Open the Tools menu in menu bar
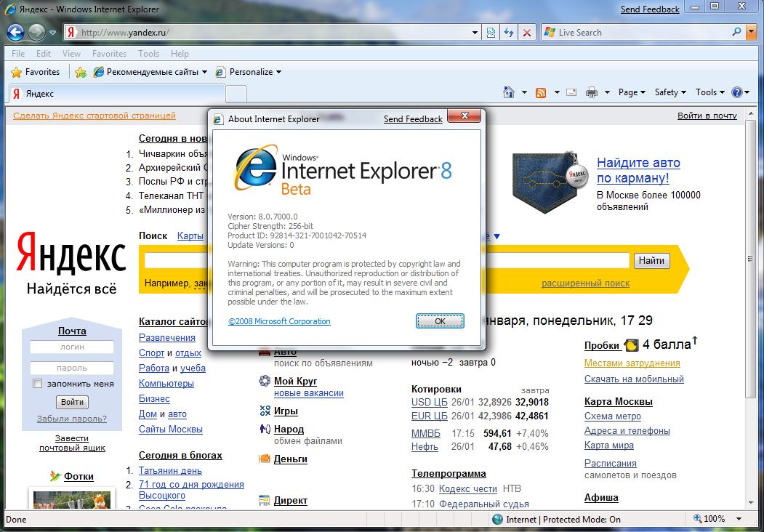 click(148, 53)
